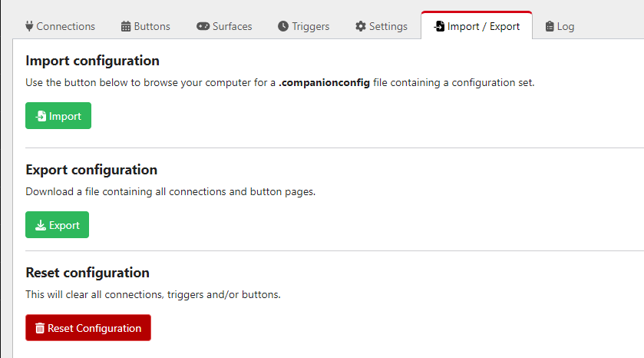Viewport: 644px width, 358px height.
Task: Switch to the Connections tab
Action: click(x=60, y=26)
